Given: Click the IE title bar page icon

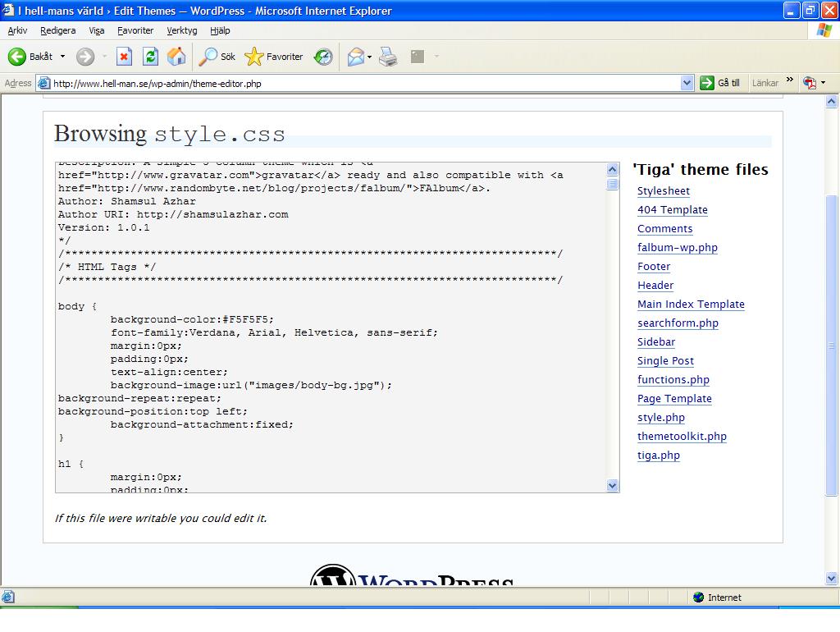Looking at the screenshot, I should coord(8,10).
